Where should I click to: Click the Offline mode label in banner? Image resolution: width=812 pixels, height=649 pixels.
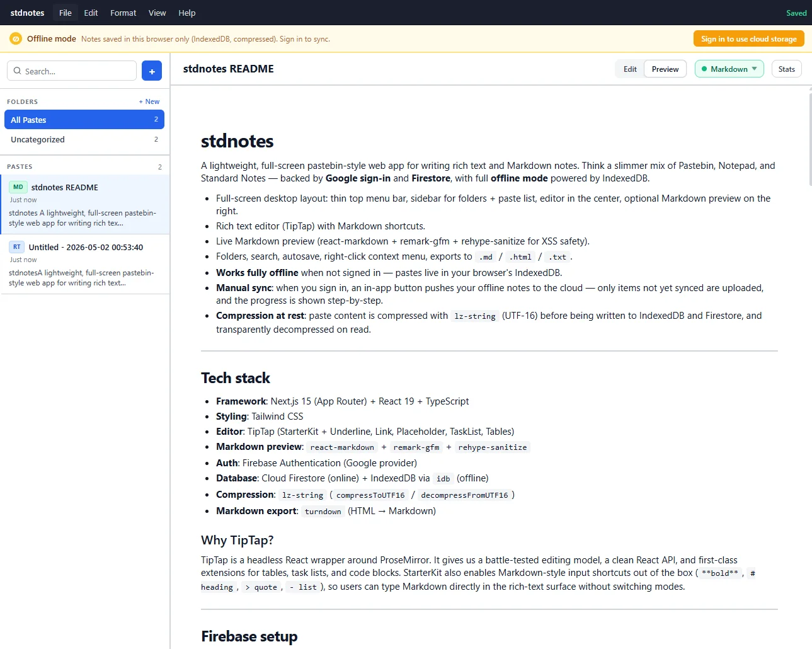[x=52, y=39]
